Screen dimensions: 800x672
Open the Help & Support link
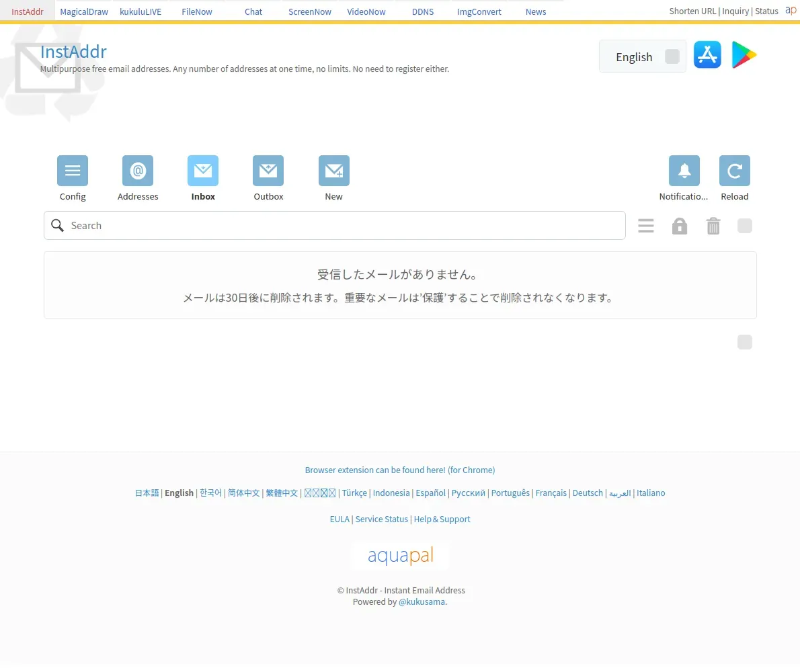point(442,519)
